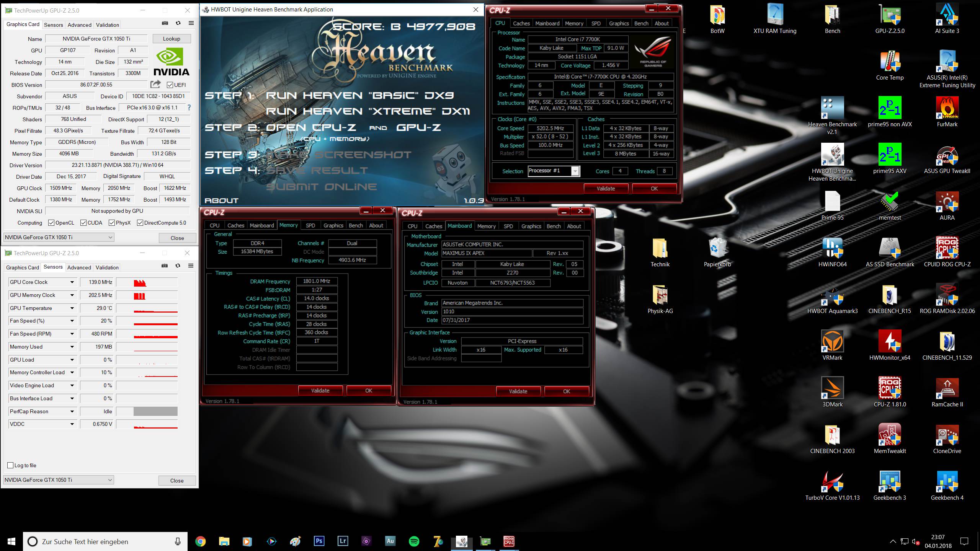
Task: Expand the VDDC sensor dropdown
Action: pos(72,424)
